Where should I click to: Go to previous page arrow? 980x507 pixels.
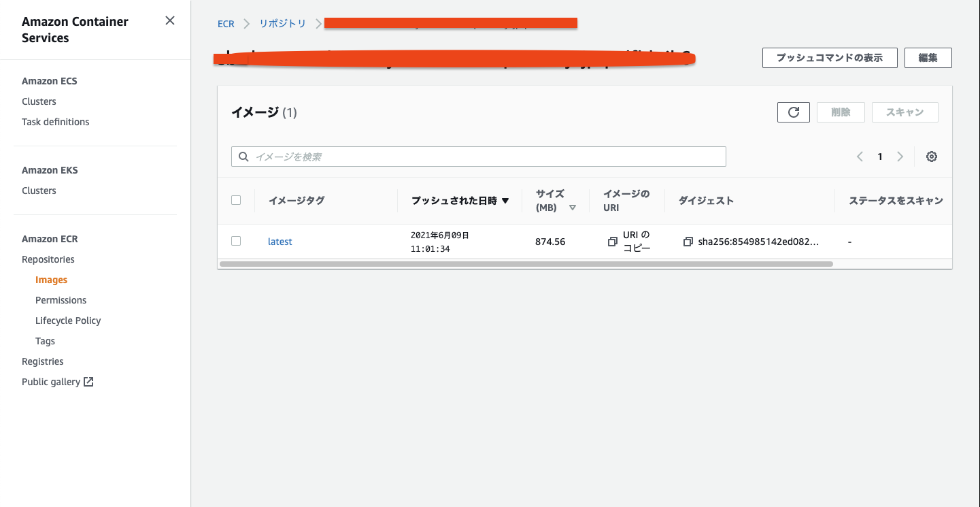click(x=860, y=157)
